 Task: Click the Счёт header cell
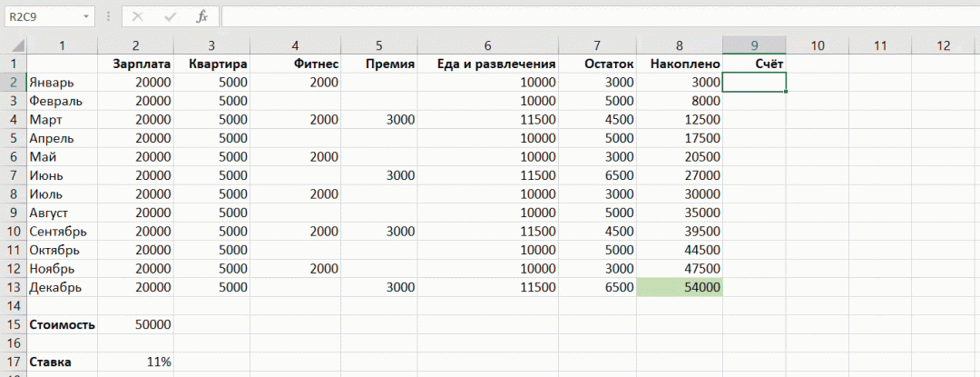point(754,64)
